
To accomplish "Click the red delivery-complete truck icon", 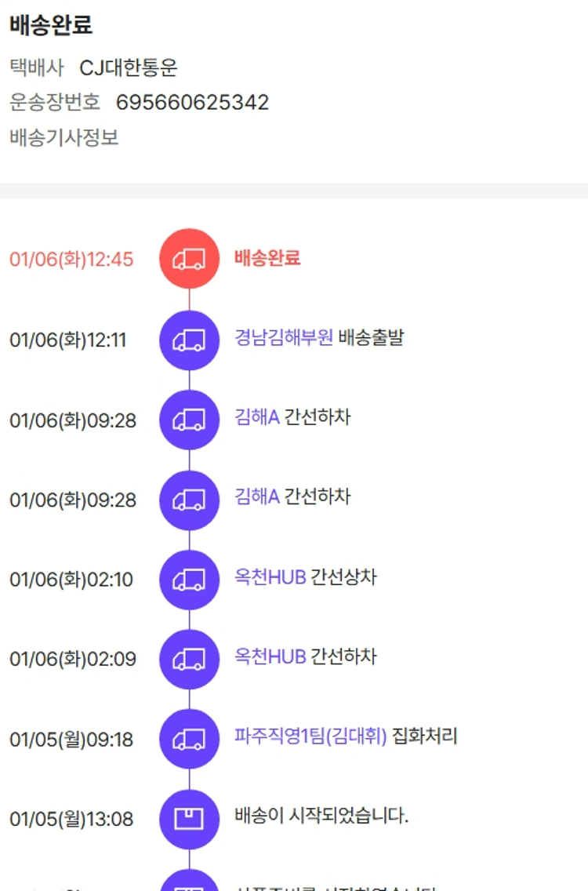I will (189, 259).
